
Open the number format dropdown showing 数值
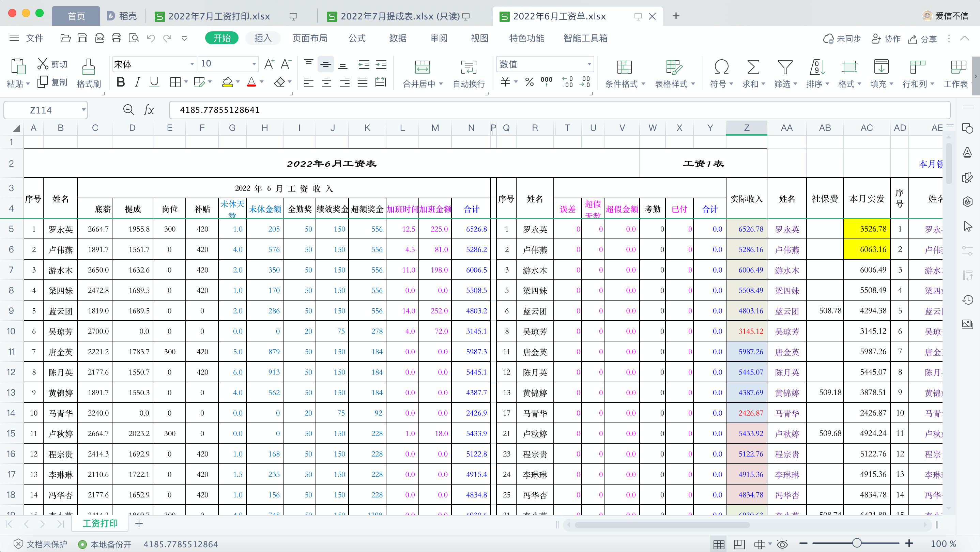click(x=589, y=64)
